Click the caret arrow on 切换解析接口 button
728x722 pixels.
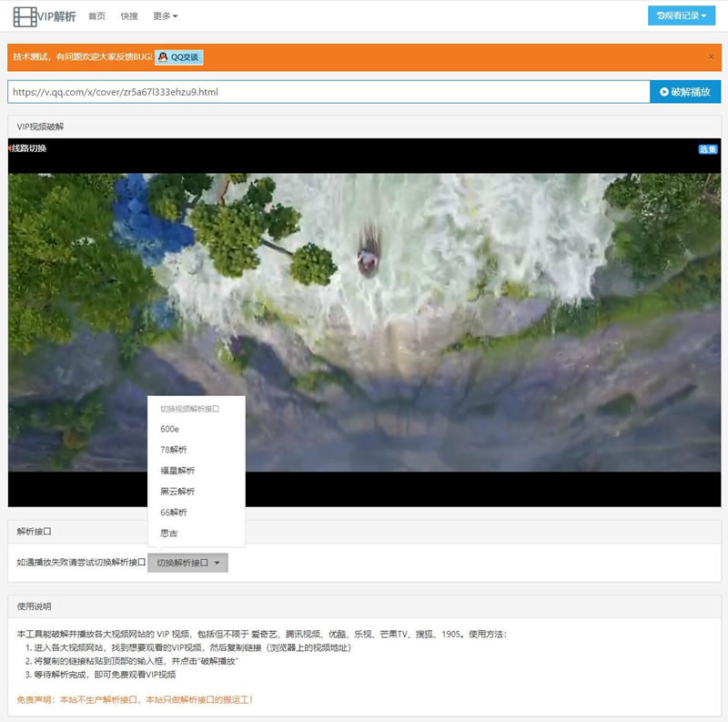(218, 564)
